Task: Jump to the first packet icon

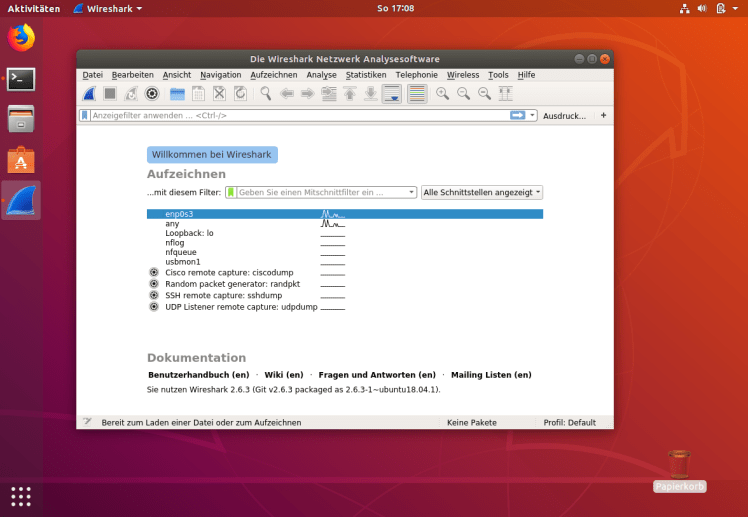Action: 350,93
